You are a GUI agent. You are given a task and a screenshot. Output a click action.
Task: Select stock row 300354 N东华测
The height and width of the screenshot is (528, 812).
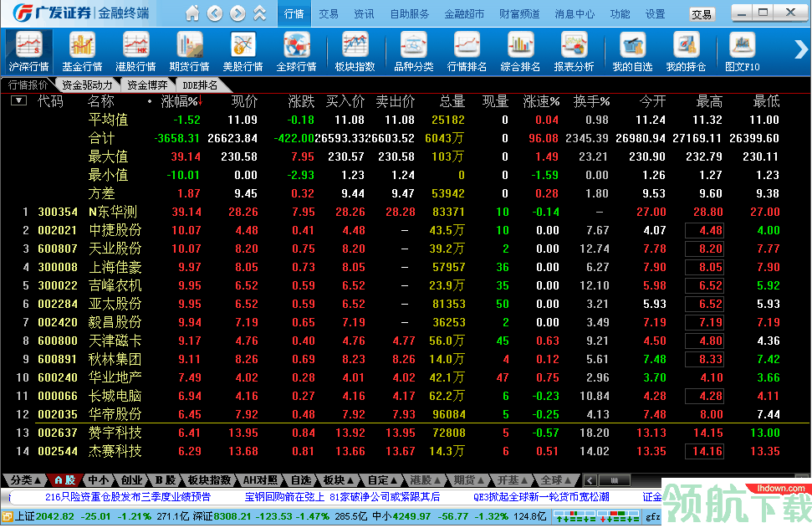(x=406, y=212)
